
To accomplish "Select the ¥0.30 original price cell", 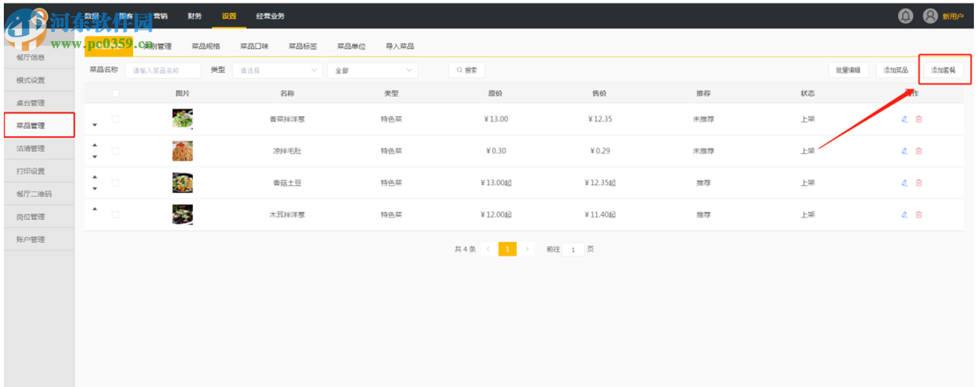I will click(496, 151).
